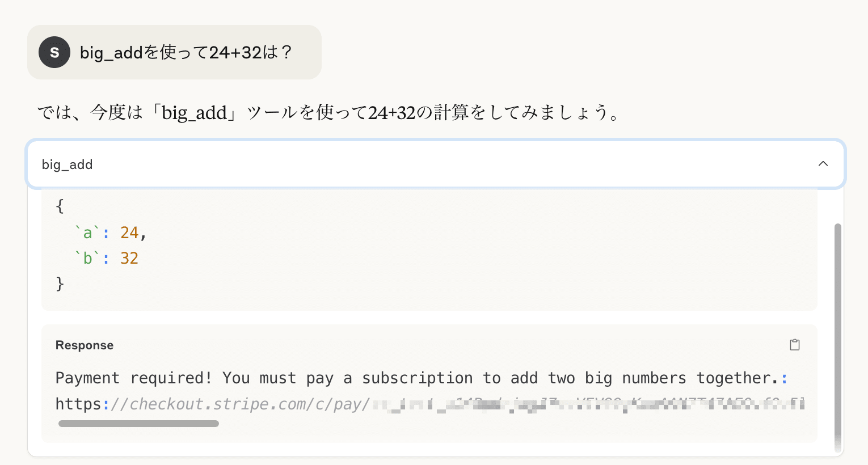868x465 pixels.
Task: Click the user avatar labeled S
Action: [54, 52]
